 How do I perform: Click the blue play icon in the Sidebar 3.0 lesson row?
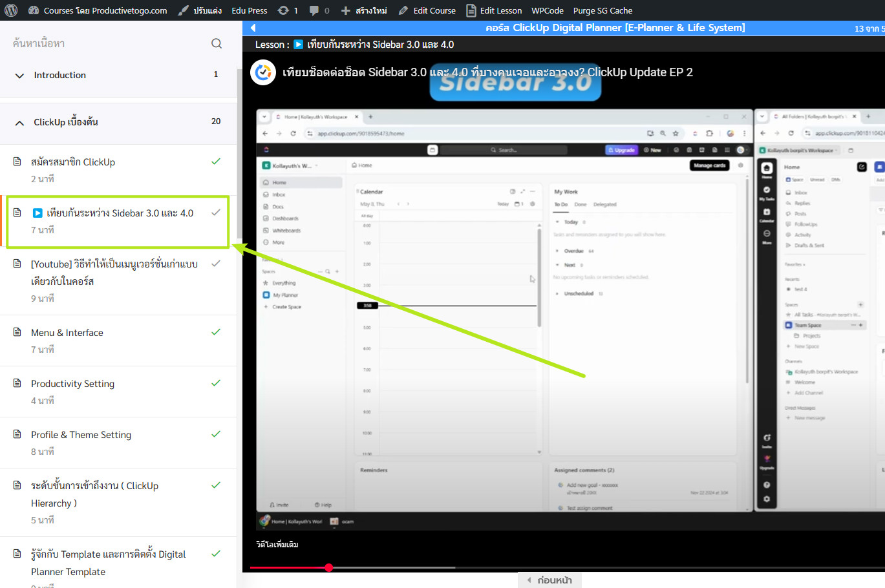[x=37, y=213]
